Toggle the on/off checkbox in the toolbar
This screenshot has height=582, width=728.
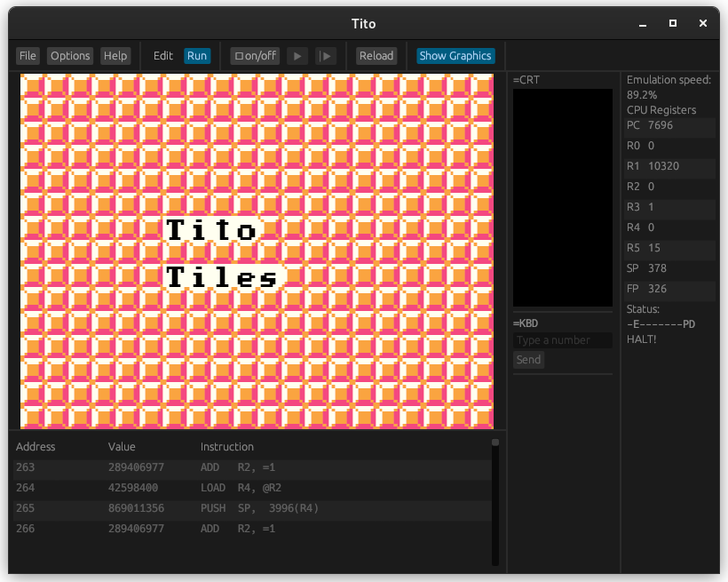click(254, 55)
